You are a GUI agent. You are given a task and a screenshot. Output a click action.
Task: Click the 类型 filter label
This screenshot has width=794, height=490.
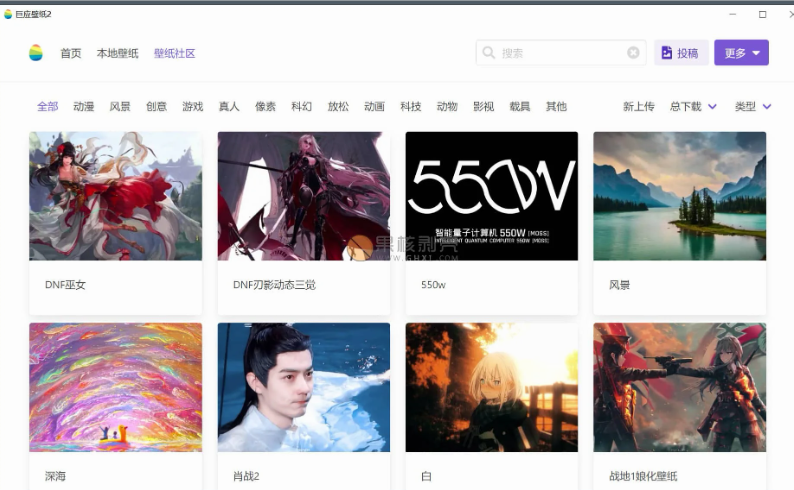point(745,106)
